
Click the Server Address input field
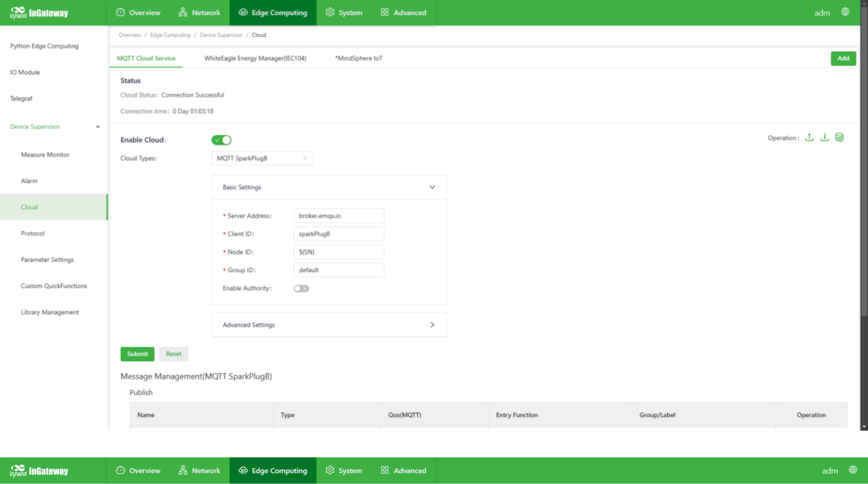coord(339,216)
